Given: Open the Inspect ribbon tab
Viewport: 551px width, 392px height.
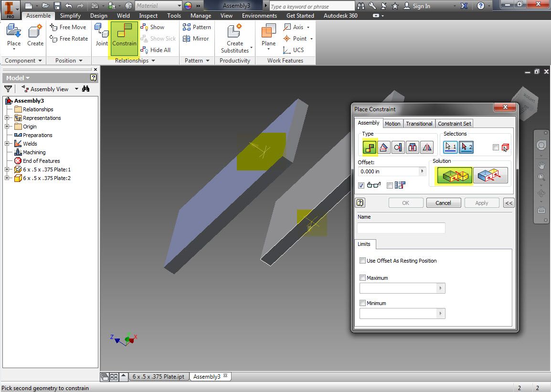Looking at the screenshot, I should 148,15.
